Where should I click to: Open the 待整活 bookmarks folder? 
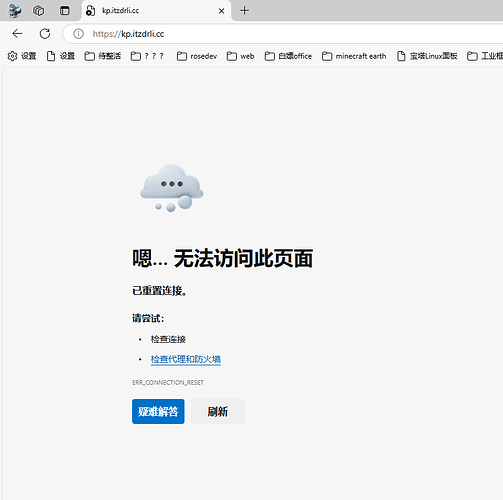pyautogui.click(x=103, y=56)
